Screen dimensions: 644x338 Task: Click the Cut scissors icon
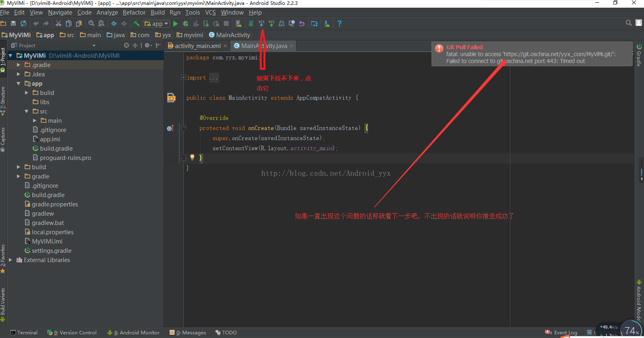click(x=59, y=23)
